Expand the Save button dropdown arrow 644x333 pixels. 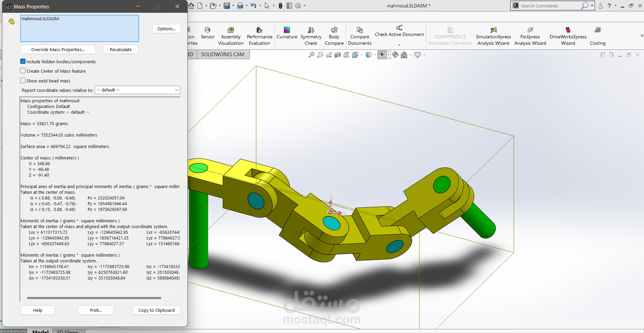click(x=233, y=5)
